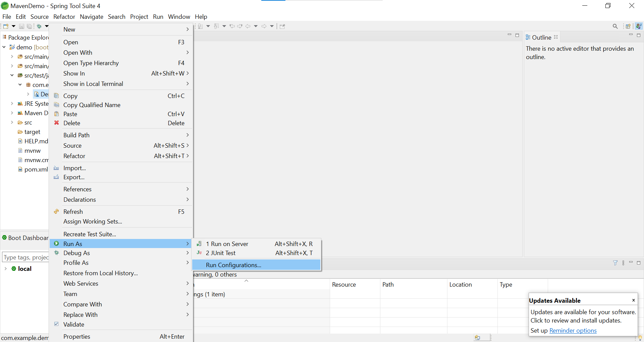Select 1 Run on Server option
644x342 pixels.
257,244
